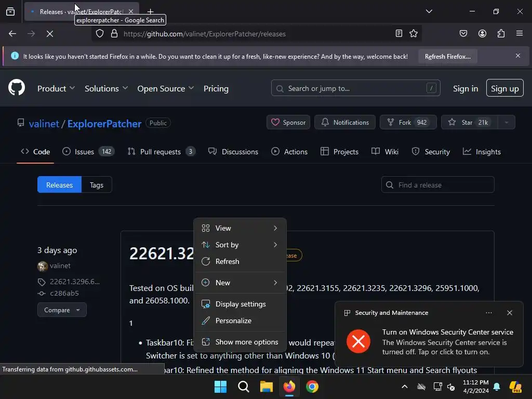Expand the View submenu in context menu
The width and height of the screenshot is (532, 399).
click(x=240, y=228)
